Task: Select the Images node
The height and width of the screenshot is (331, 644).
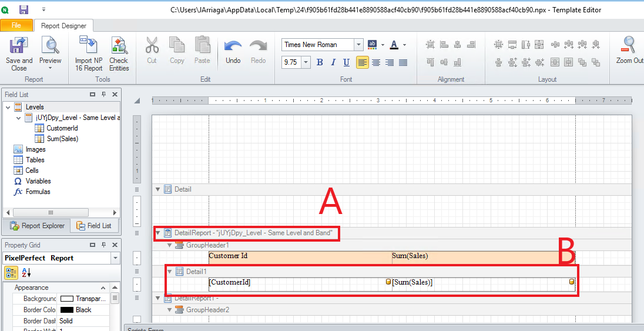Action: (x=35, y=149)
